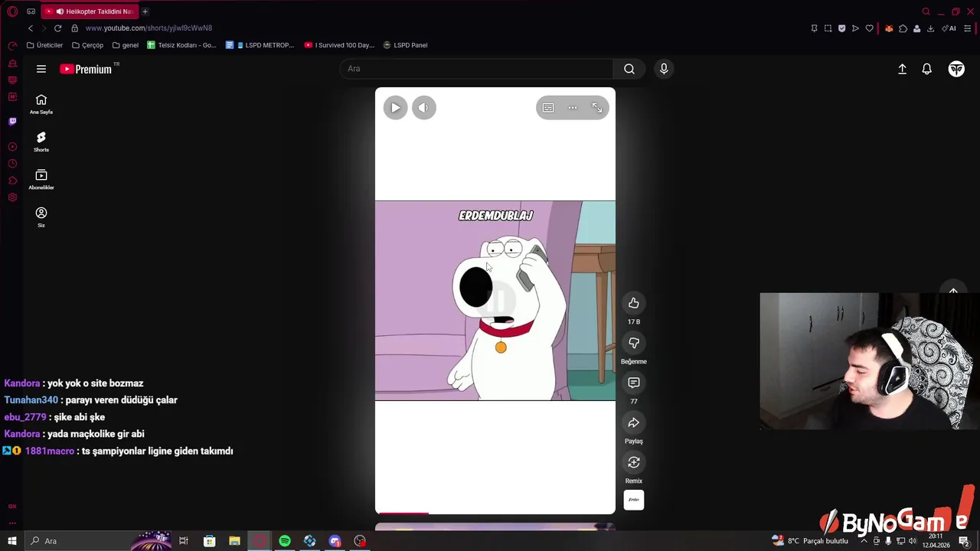Open GX Corner gamepad icon
The image size is (980, 551).
[31, 11]
